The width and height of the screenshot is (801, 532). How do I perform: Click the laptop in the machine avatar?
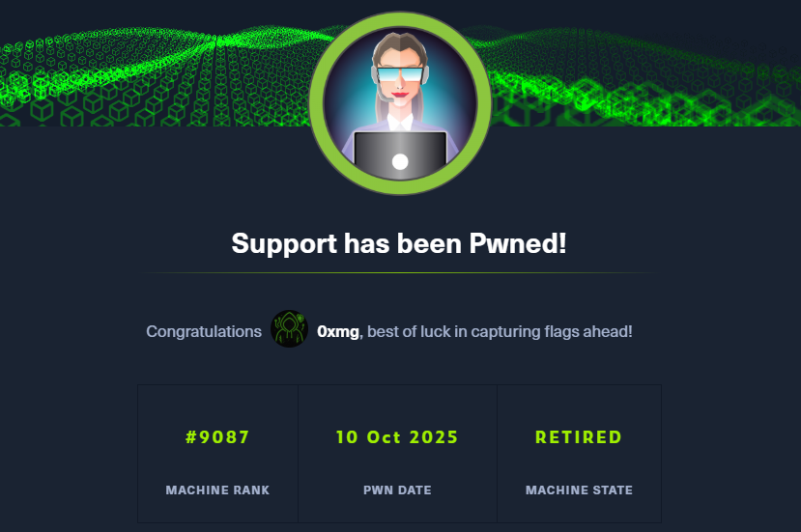pos(400,155)
